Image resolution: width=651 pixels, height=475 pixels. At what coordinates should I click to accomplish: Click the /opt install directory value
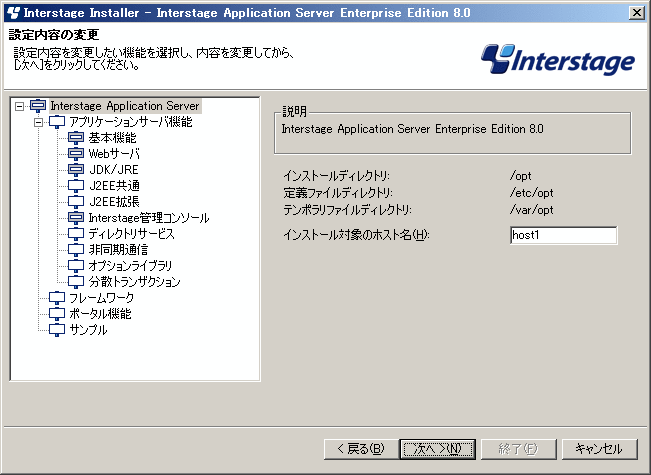tap(521, 176)
